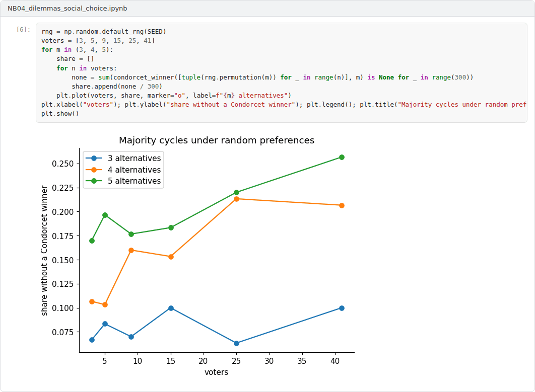Click the y-axis tick label 0.250
Viewport: 535px width, 392px height.
point(63,164)
